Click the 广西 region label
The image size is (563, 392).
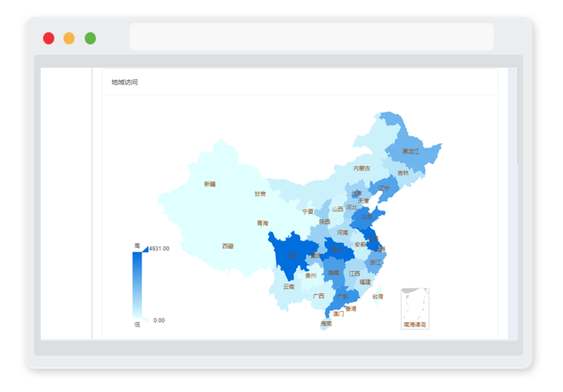click(x=318, y=296)
